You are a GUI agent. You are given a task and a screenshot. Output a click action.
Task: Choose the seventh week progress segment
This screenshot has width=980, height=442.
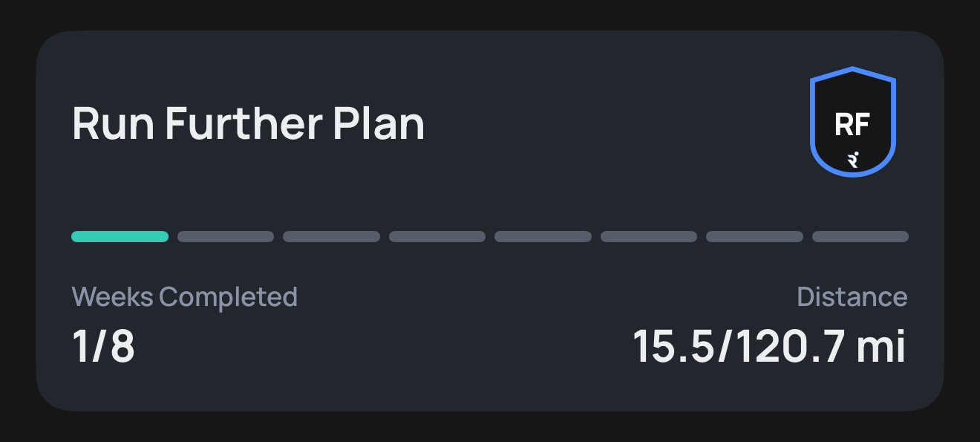tap(754, 237)
